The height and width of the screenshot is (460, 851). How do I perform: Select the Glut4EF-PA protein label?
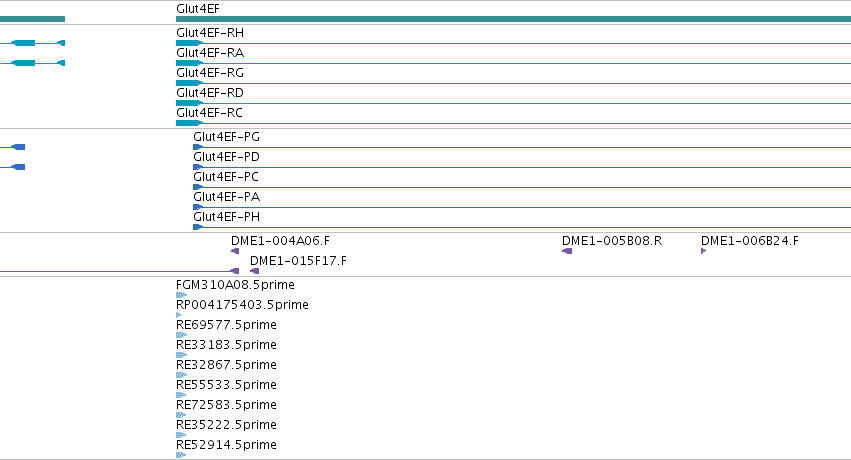coord(226,197)
